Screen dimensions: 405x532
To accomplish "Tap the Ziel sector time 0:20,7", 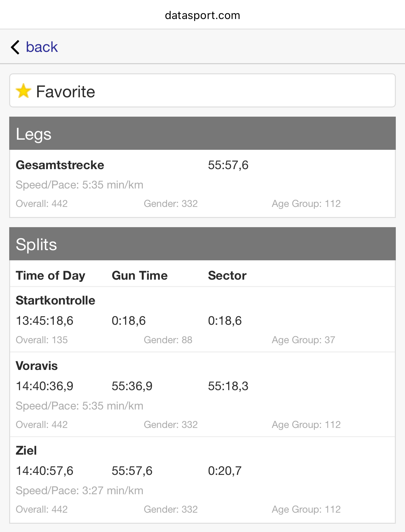I will [225, 471].
